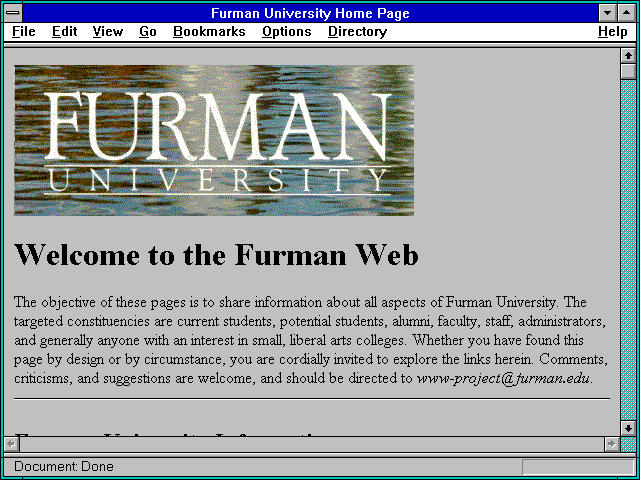Click the Furman University Home Page title bar
This screenshot has height=480, width=640.
coord(310,13)
